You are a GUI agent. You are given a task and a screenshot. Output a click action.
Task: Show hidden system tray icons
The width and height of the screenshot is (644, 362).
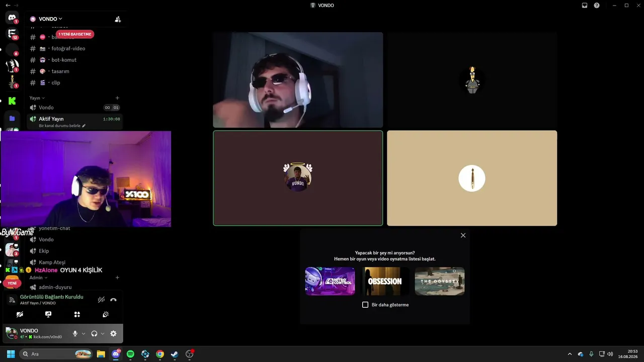point(570,354)
